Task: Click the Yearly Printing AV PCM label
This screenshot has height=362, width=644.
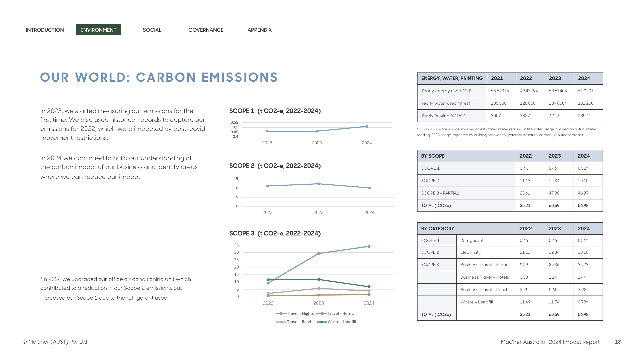Action: tap(444, 116)
